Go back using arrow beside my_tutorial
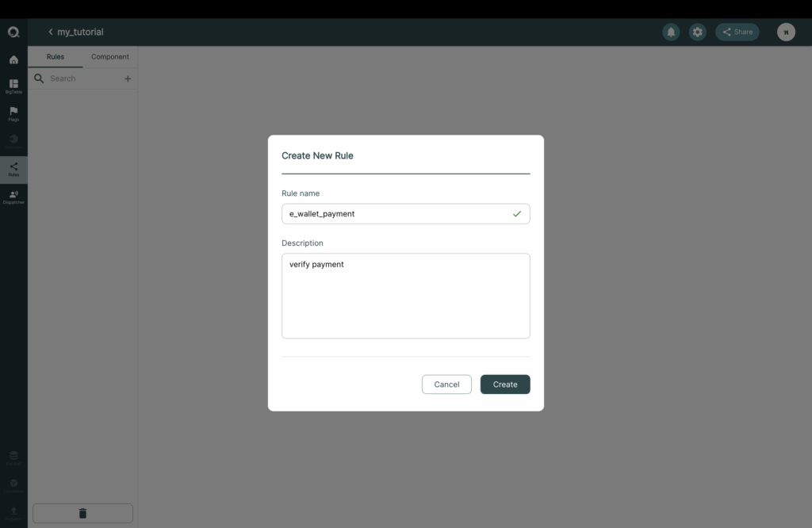The height and width of the screenshot is (528, 812). [50, 32]
